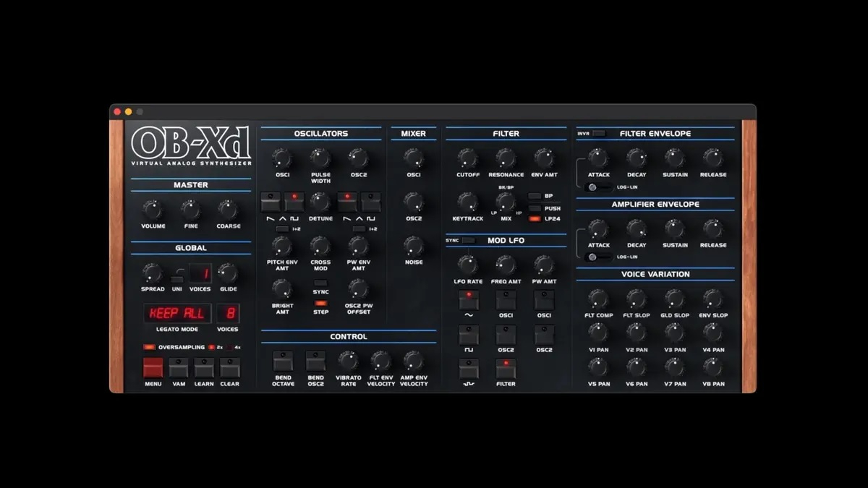Click the Resonance knob

coord(506,158)
